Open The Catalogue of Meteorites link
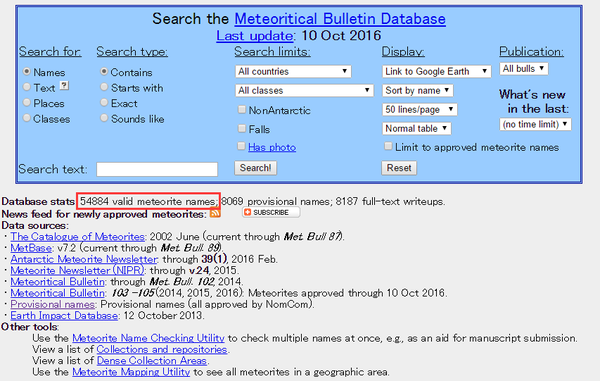This screenshot has height=381, width=600. point(77,236)
